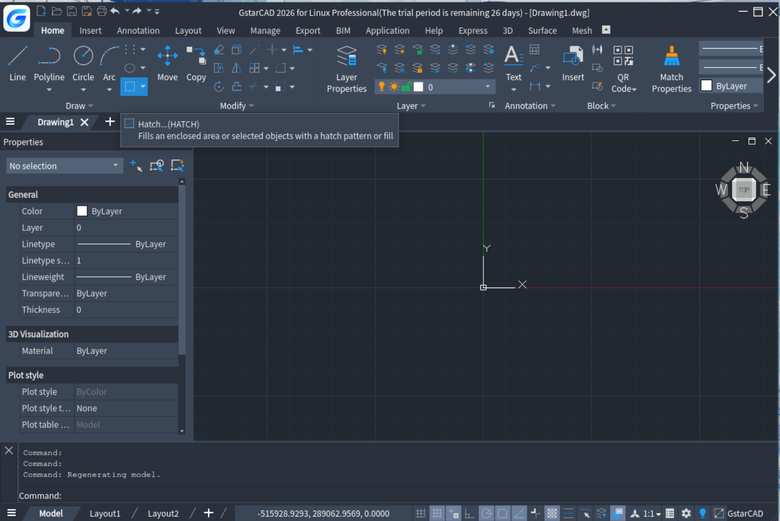Screen dimensions: 780x521
Task: Click the Rotate tool in Modify
Action: [218, 87]
